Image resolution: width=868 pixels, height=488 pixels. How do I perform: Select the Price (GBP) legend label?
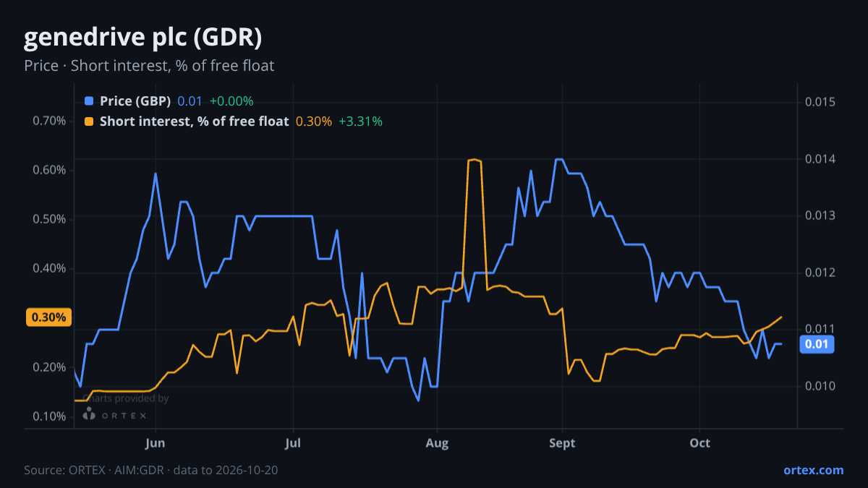tap(135, 101)
